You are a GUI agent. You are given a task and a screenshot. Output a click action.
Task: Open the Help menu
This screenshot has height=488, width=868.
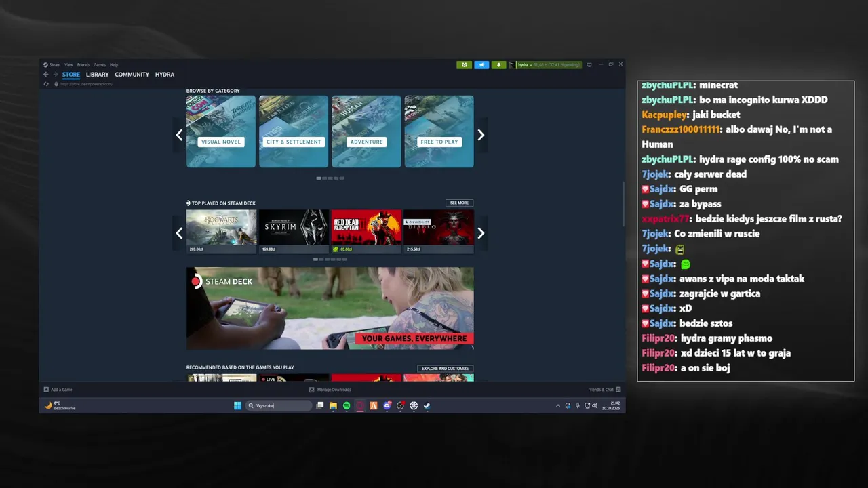[114, 65]
